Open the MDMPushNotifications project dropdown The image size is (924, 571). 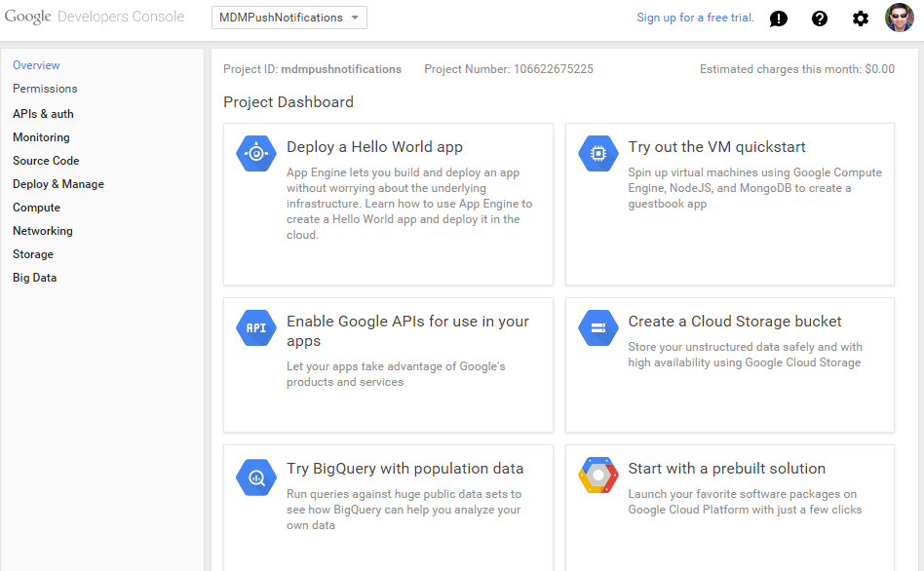(x=289, y=18)
